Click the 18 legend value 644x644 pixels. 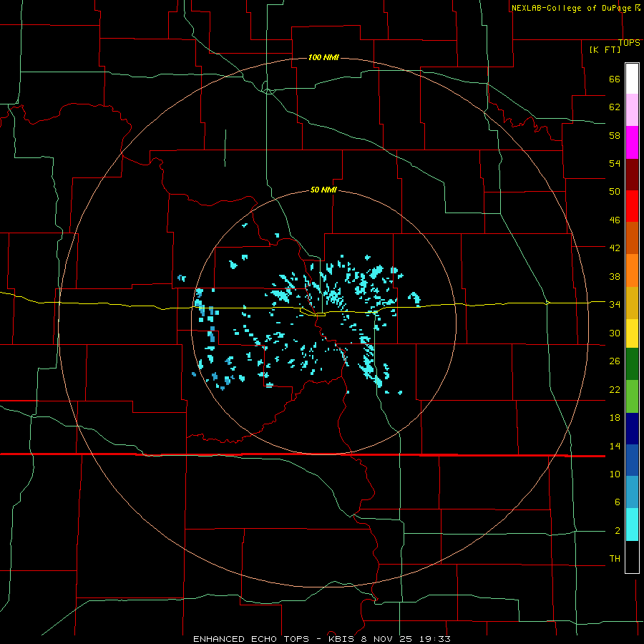615,418
